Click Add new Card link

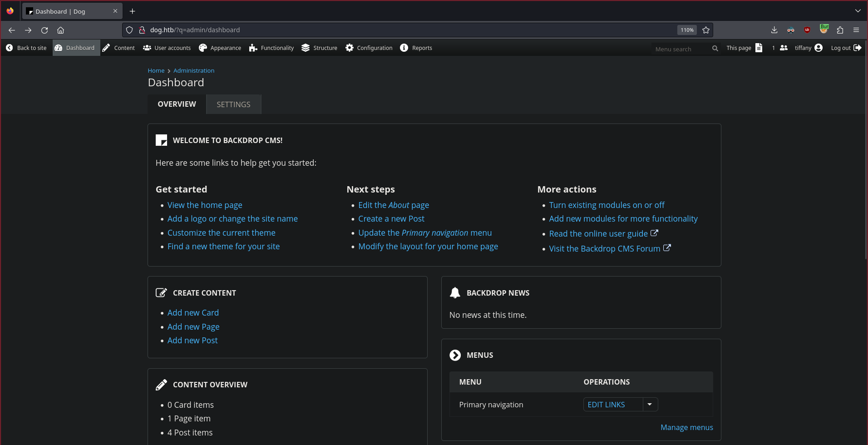(x=193, y=313)
